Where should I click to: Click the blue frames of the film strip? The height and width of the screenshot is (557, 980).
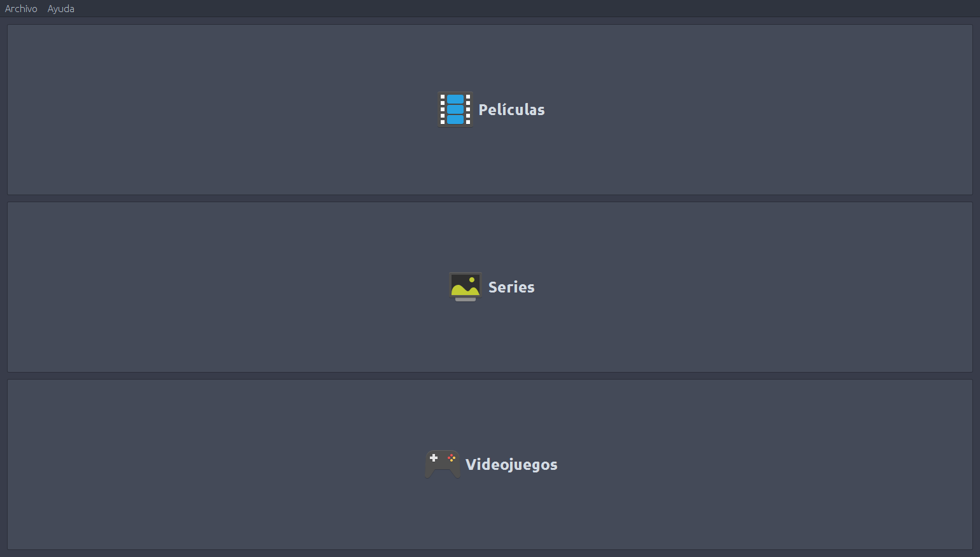(455, 109)
